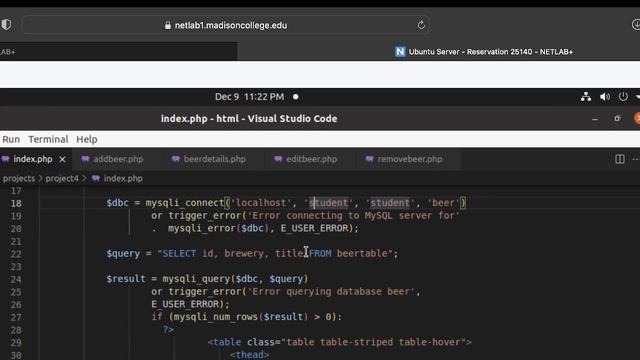Reload the netlab1.madisoncollege.edu page

click(421, 25)
